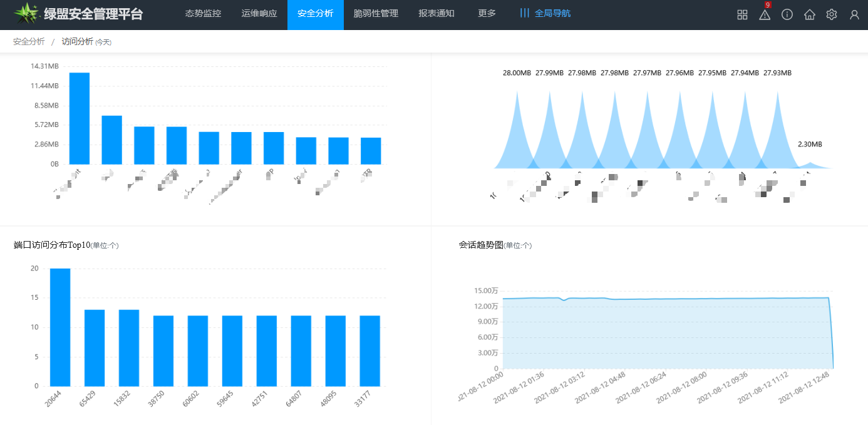This screenshot has height=425, width=868.
Task: Click the three-bar icon beside 全局导航
Action: [x=525, y=13]
